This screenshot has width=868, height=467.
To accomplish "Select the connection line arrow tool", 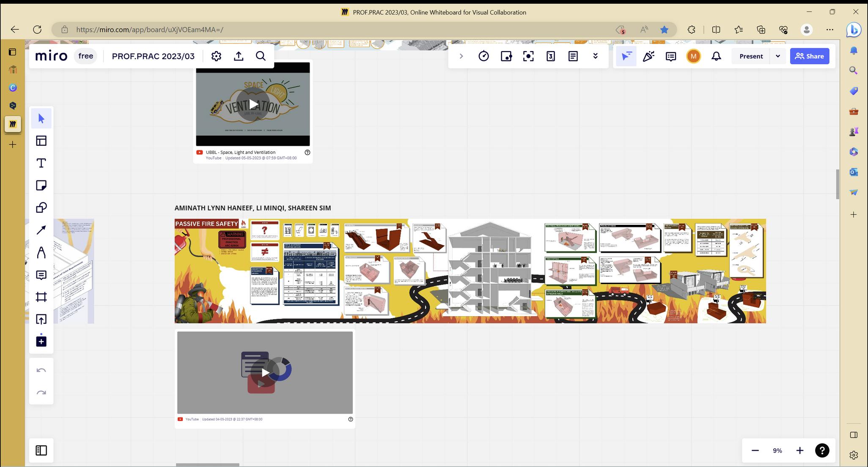I will (x=41, y=230).
